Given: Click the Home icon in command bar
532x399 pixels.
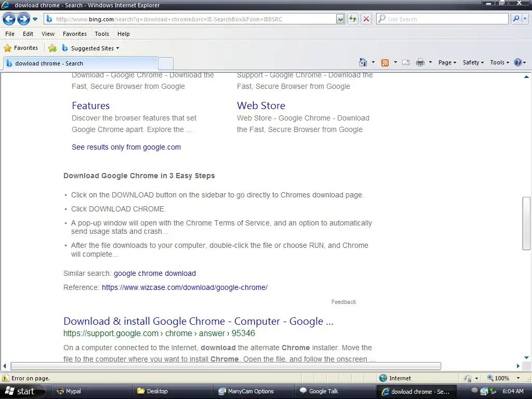Looking at the screenshot, I should [363, 62].
